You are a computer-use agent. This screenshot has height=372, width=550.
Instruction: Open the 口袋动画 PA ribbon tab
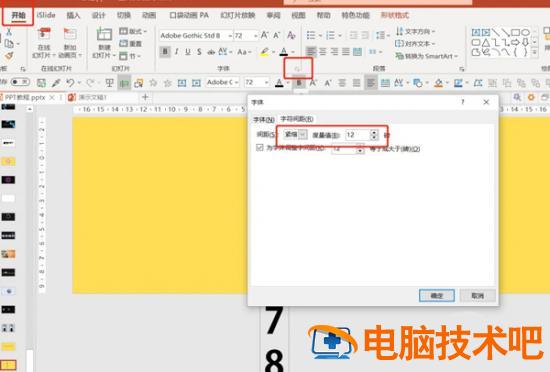point(189,15)
